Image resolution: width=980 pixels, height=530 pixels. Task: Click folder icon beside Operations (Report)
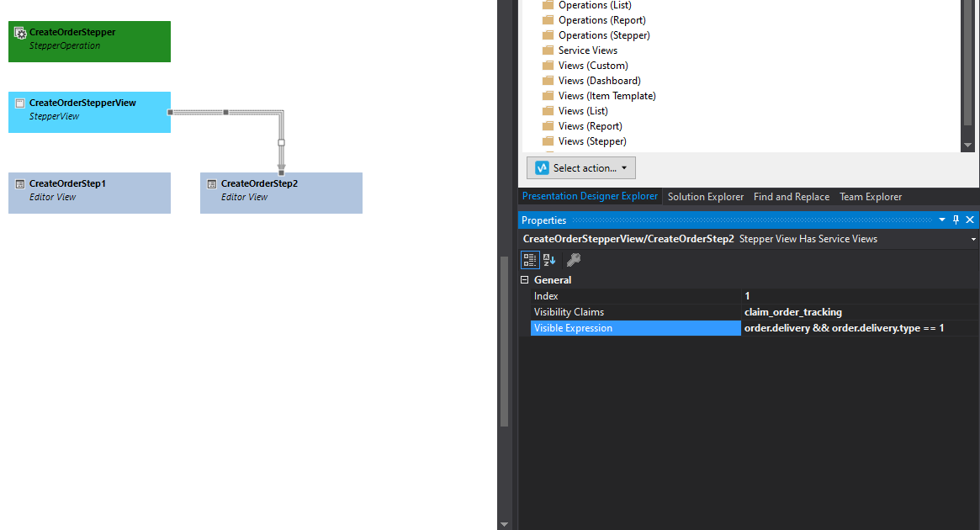click(548, 20)
